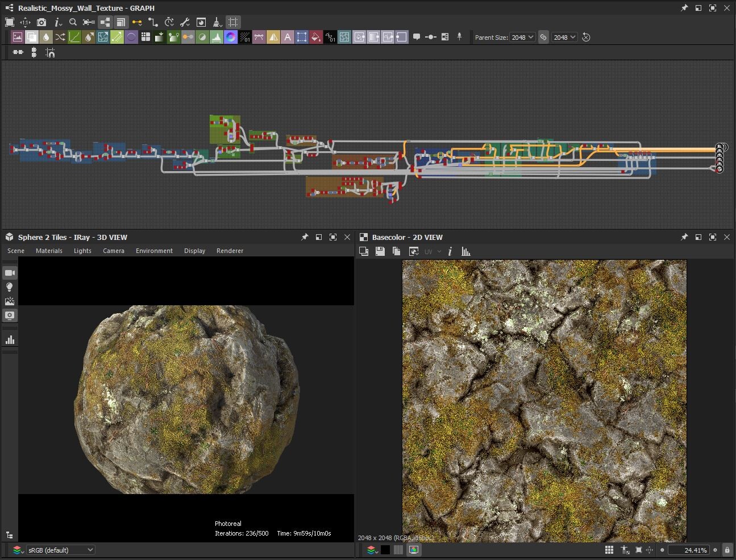Screen dimensions: 736x560
Task: Click the camera screenshot icon in graph toolbar
Action: tap(41, 22)
